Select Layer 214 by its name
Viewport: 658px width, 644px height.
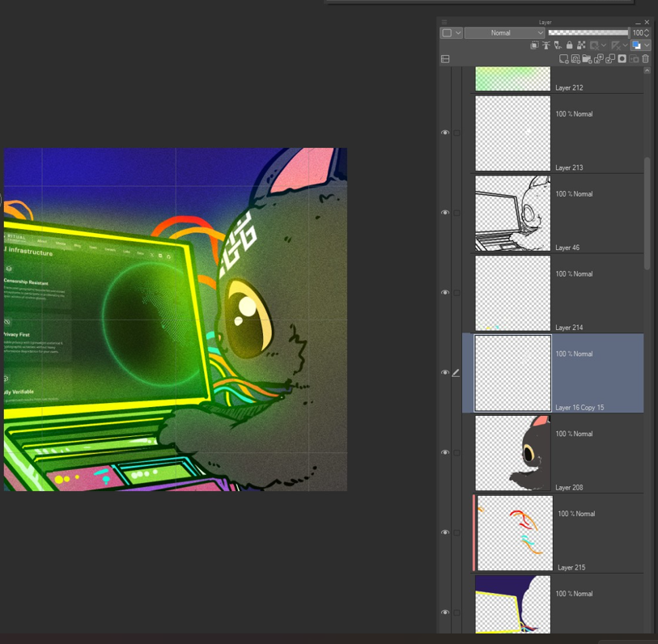pyautogui.click(x=569, y=327)
